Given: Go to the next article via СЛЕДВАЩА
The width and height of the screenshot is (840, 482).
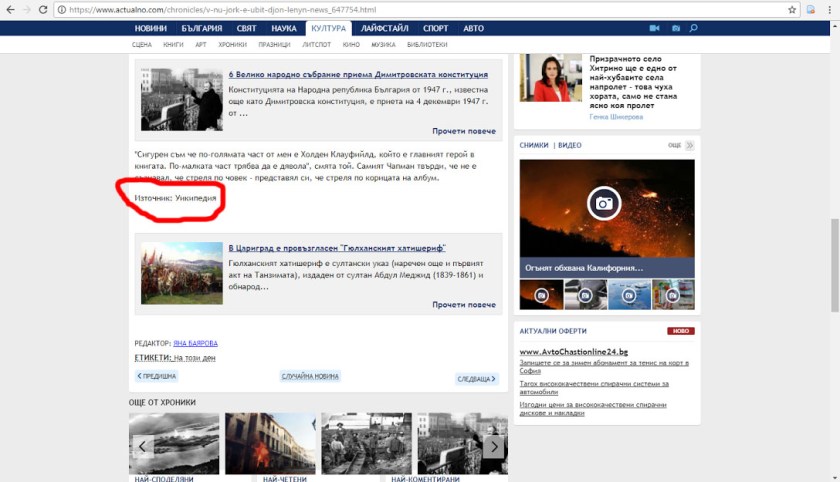Looking at the screenshot, I should (x=476, y=378).
